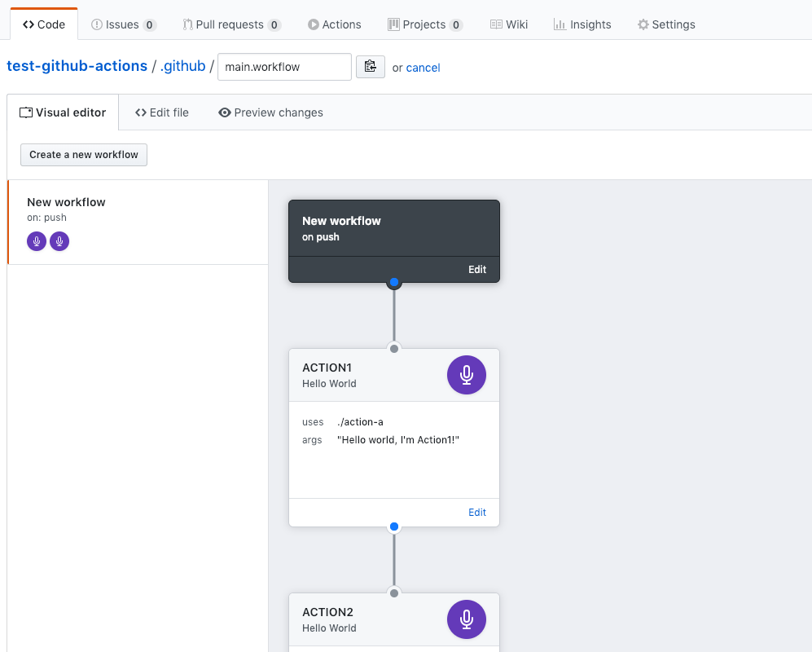The image size is (812, 652).
Task: Select New workflow item in sidebar
Action: click(138, 222)
